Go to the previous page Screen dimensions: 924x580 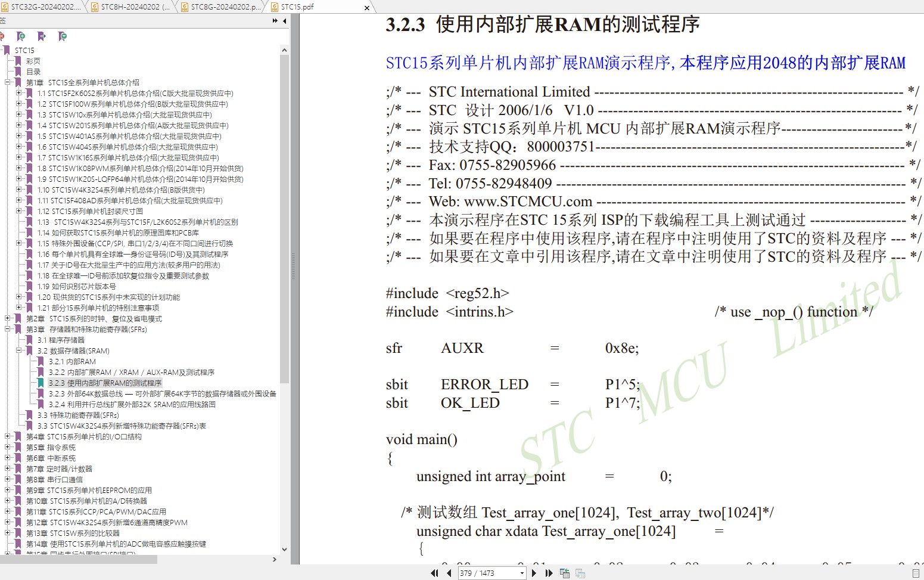pos(449,573)
